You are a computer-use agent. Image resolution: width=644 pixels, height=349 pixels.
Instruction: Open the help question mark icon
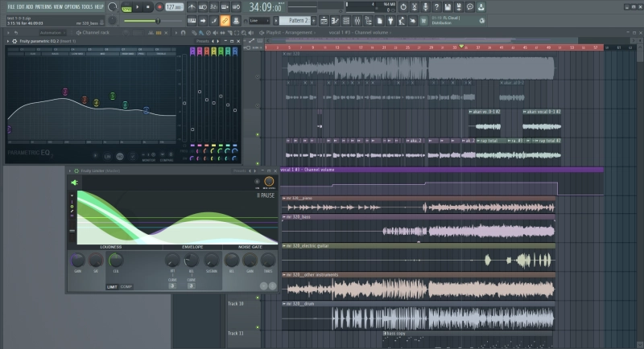(x=436, y=6)
